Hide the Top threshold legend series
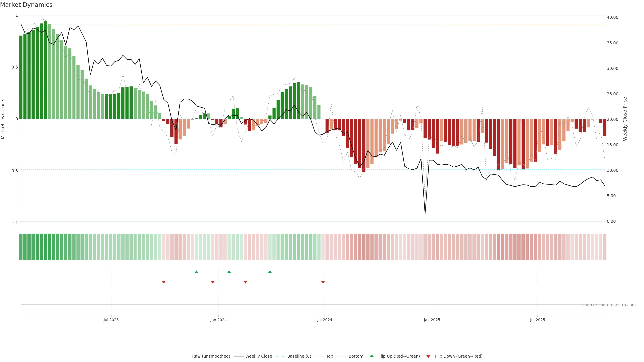This screenshot has width=644, height=362. coord(330,356)
